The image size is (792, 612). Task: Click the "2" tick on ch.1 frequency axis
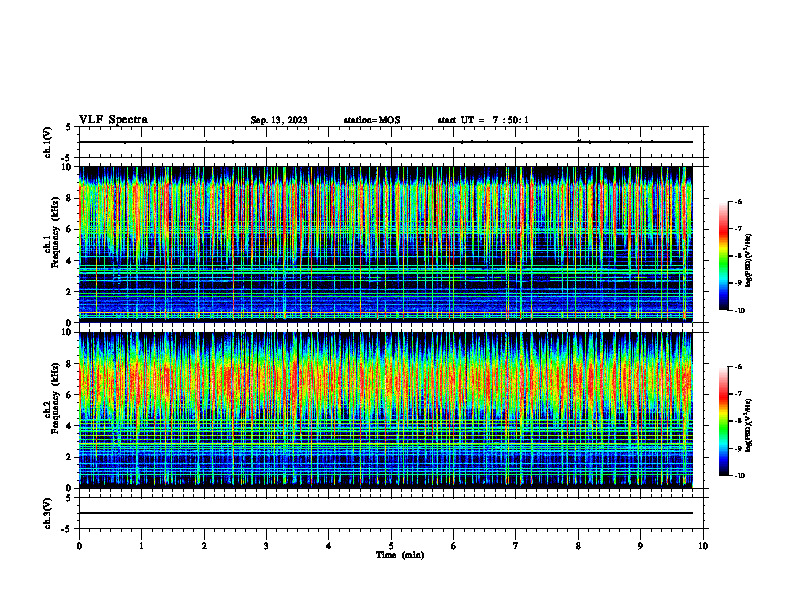point(69,292)
